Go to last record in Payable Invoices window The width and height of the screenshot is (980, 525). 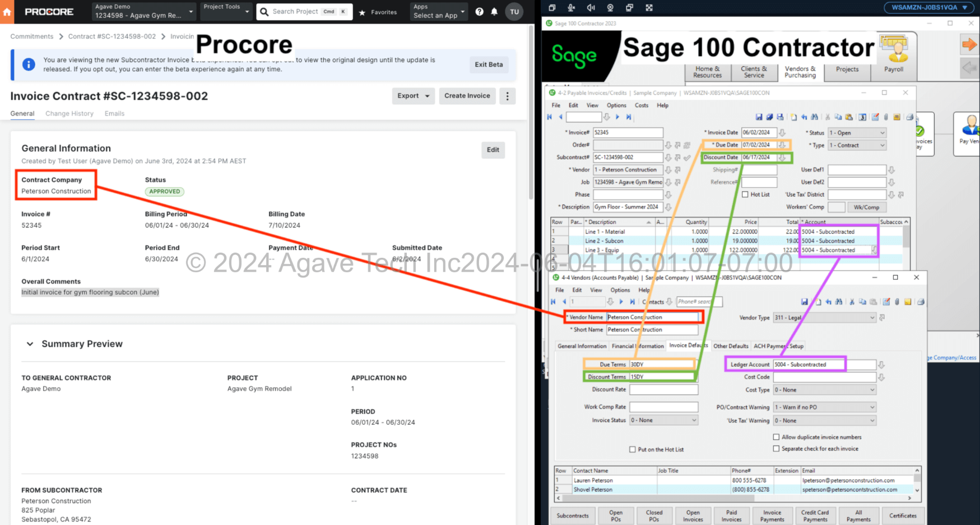point(629,117)
